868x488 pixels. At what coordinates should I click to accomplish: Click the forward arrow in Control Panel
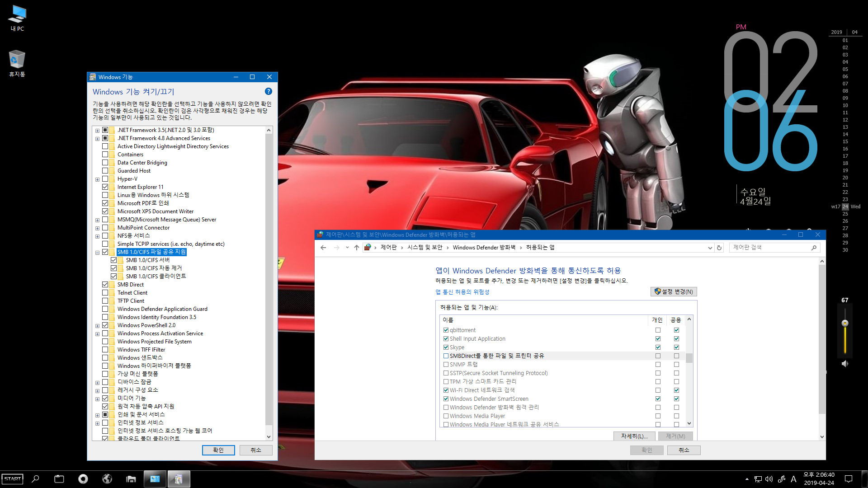[336, 248]
